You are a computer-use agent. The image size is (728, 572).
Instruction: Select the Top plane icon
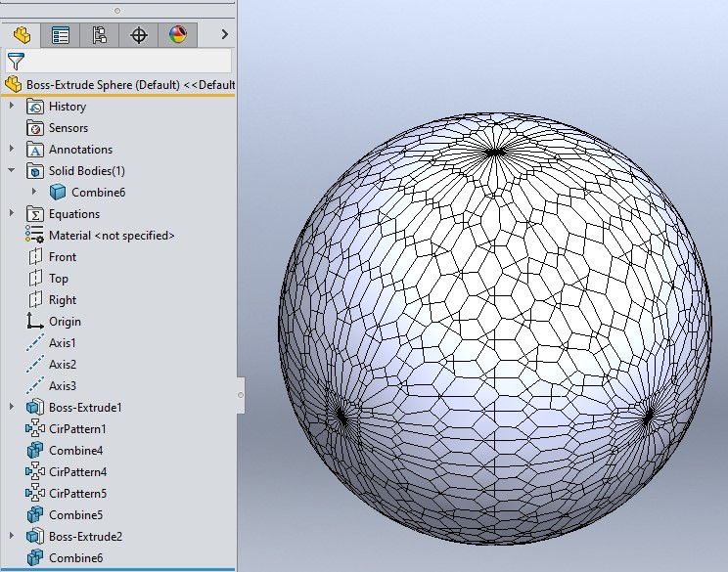coord(35,278)
